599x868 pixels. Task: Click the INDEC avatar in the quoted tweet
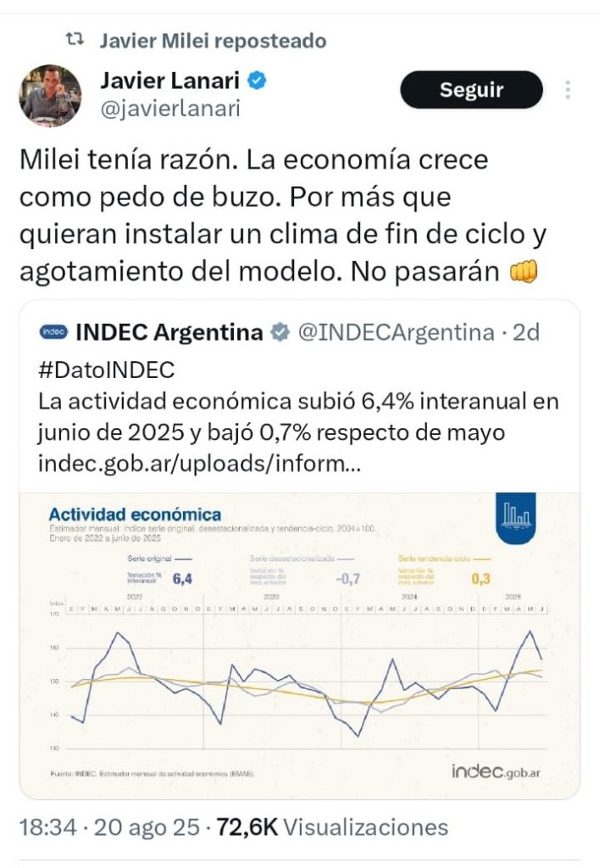tap(53, 332)
